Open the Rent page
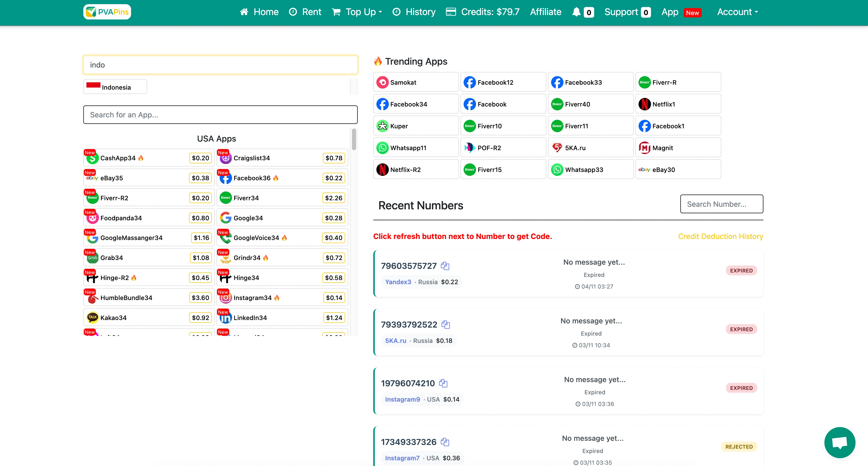868x466 pixels. pos(305,12)
